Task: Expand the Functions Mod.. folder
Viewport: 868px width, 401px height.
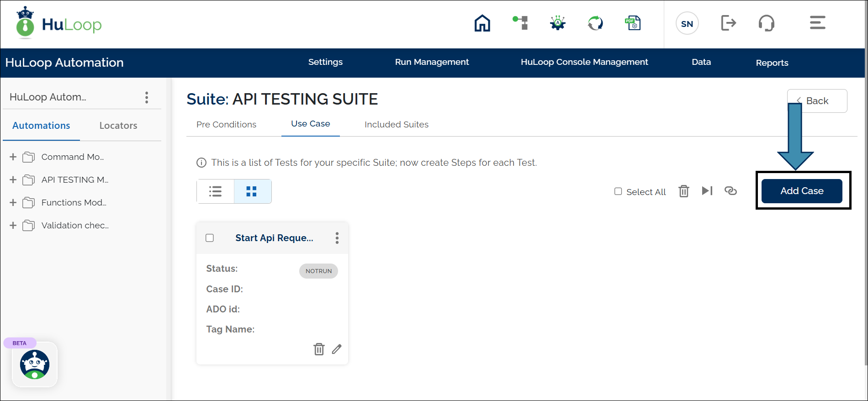Action: coord(13,203)
